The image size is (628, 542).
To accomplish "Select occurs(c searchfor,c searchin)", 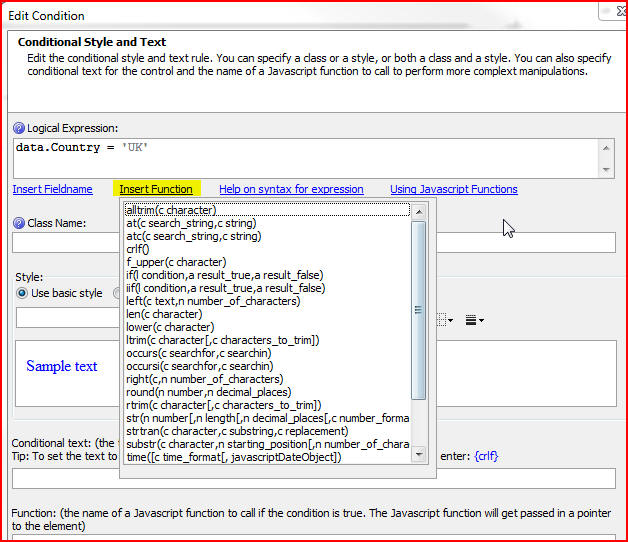I will pyautogui.click(x=267, y=353).
